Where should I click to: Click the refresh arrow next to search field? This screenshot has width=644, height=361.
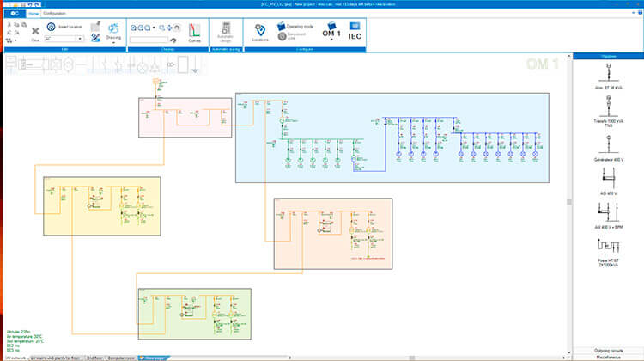pos(173,40)
